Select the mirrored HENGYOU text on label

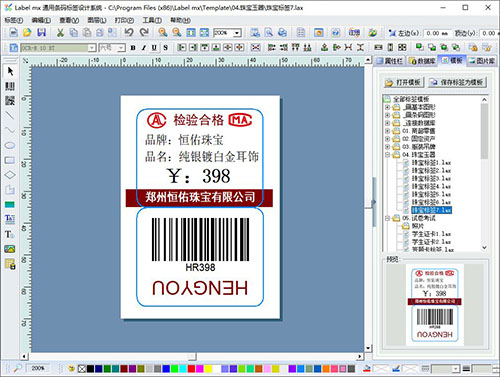point(200,288)
